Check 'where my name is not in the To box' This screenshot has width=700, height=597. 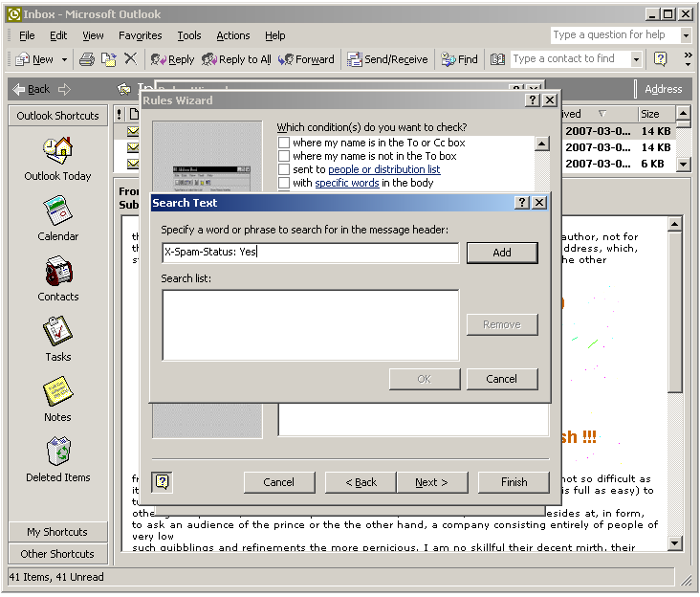pos(284,156)
